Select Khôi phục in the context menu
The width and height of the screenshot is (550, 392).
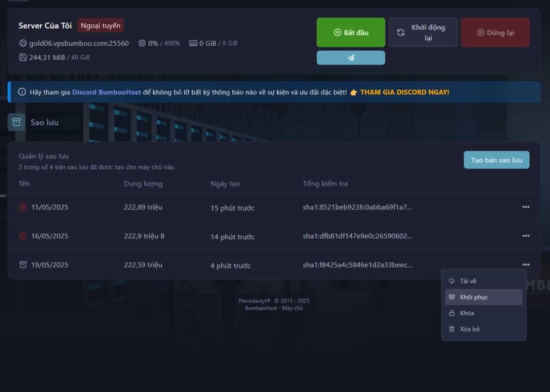[x=474, y=297]
